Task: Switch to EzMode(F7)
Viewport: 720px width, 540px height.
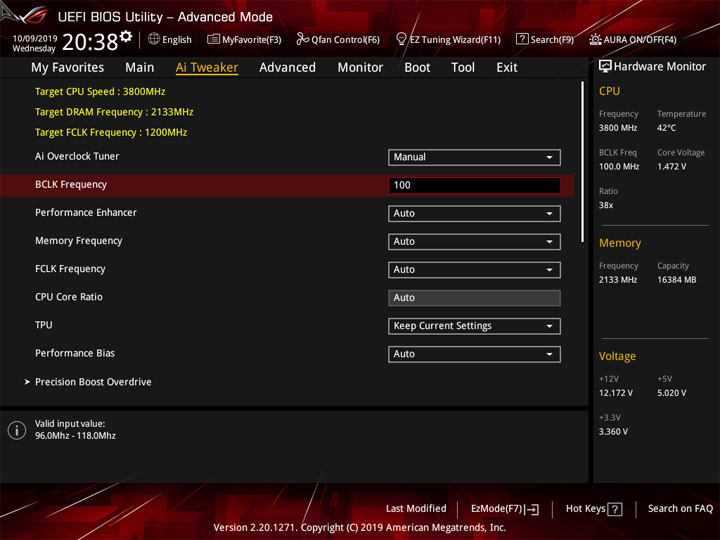Action: pyautogui.click(x=505, y=509)
